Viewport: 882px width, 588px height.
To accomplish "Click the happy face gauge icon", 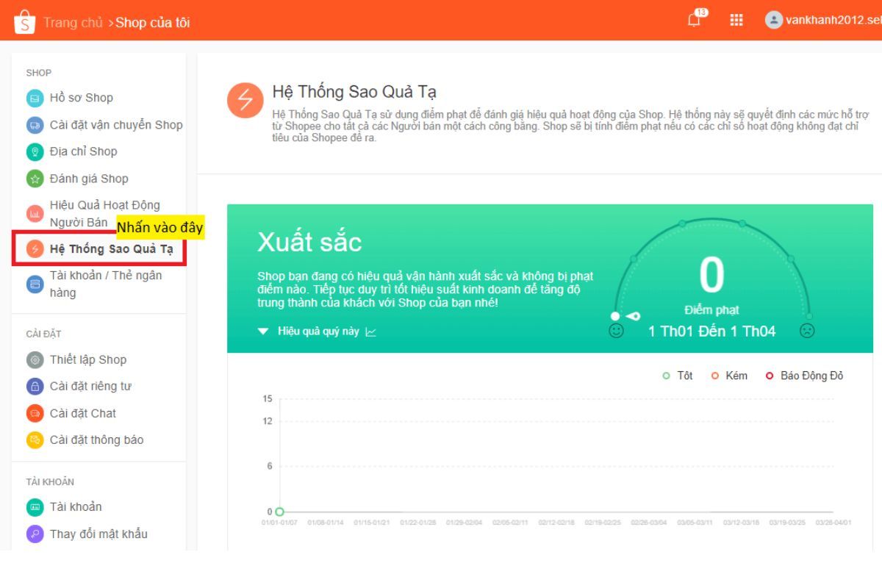I will tap(617, 331).
